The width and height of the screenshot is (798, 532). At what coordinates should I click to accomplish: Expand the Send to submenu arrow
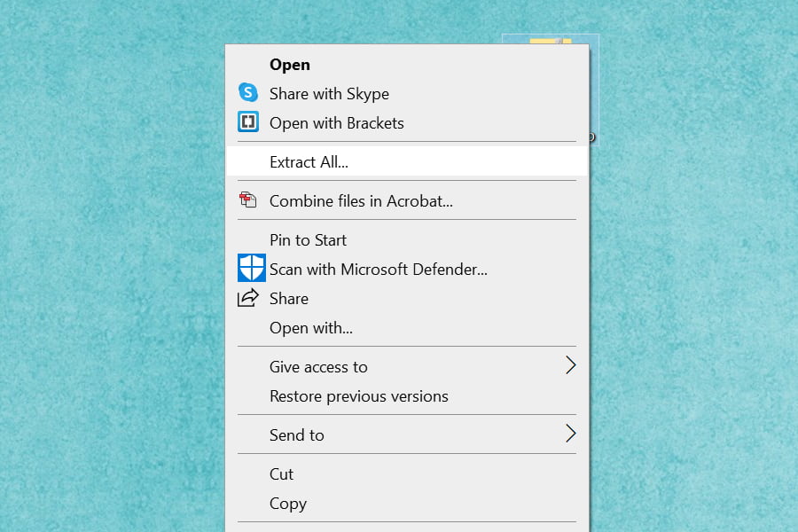(x=570, y=434)
